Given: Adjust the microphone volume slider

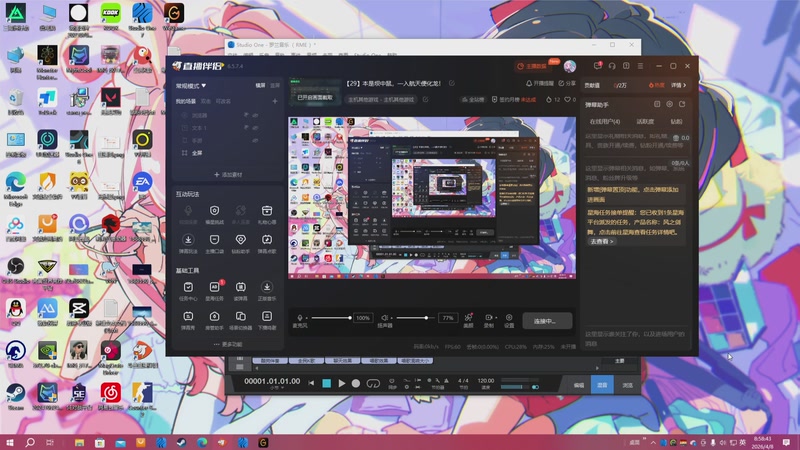Looking at the screenshot, I should (331, 318).
